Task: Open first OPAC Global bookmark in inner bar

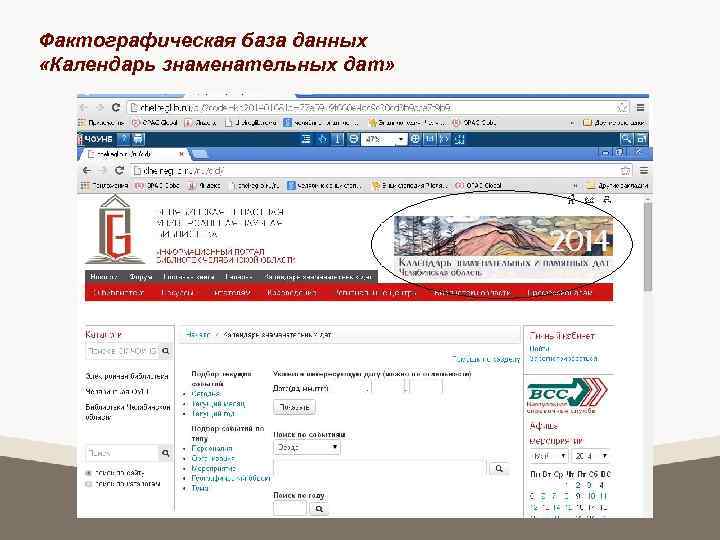Action: 158,186
